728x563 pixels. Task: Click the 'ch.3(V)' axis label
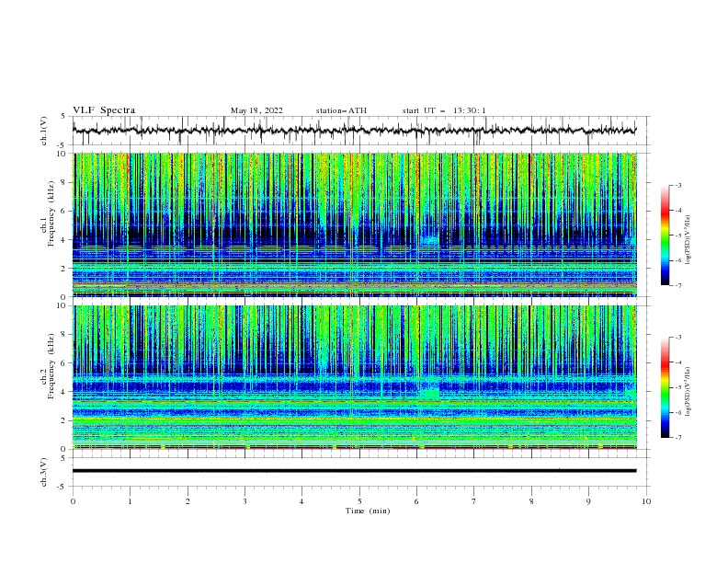pos(44,472)
